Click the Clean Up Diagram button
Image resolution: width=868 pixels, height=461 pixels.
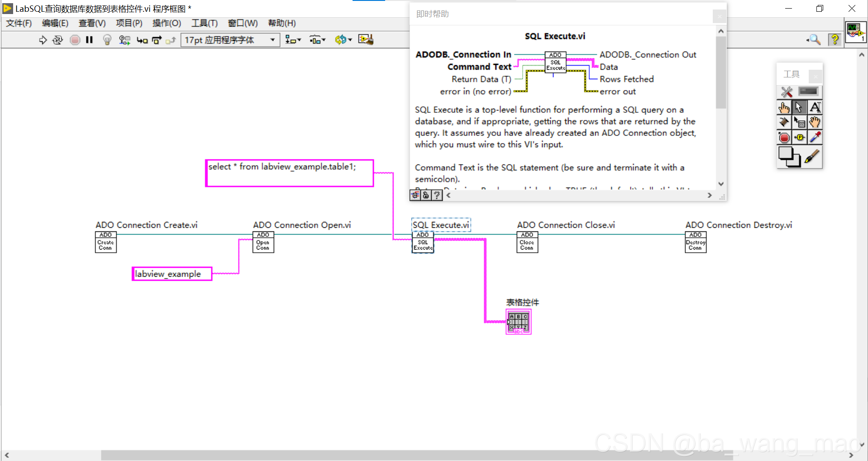coord(366,40)
